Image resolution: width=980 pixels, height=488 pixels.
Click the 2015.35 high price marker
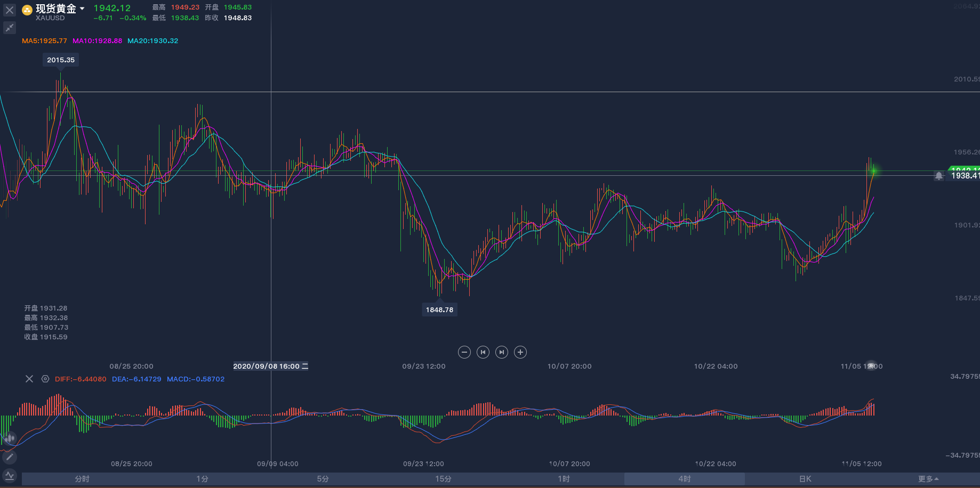tap(61, 60)
